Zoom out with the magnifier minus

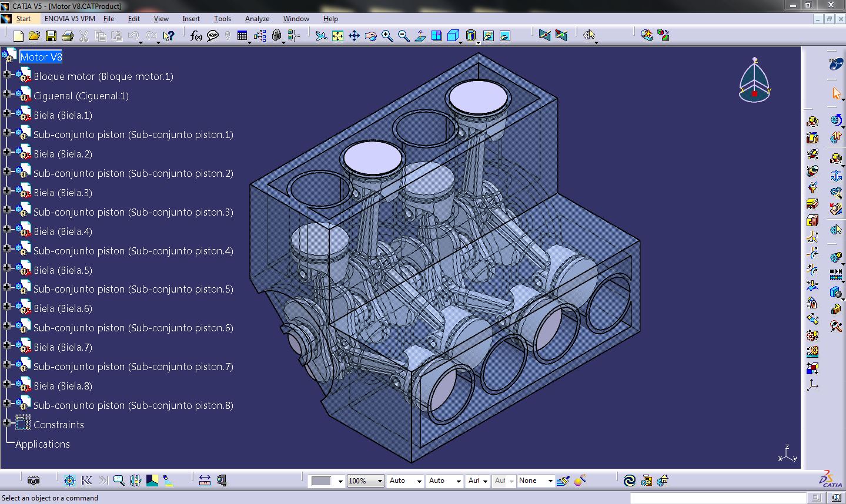pyautogui.click(x=403, y=36)
